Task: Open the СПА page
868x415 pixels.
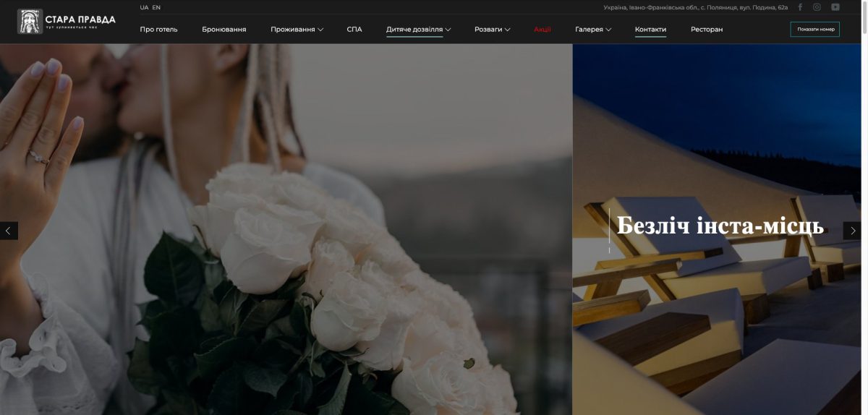Action: coord(354,30)
